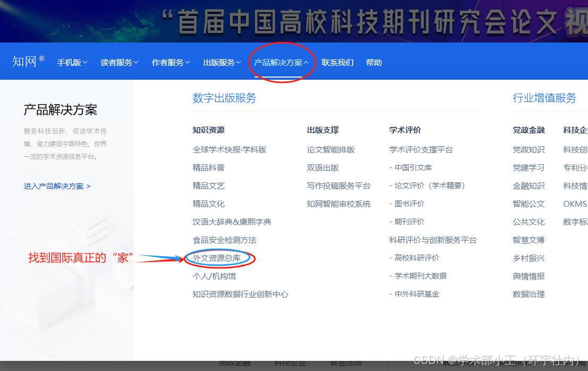
Task: Open the 帮助 menu item
Action: pos(374,63)
